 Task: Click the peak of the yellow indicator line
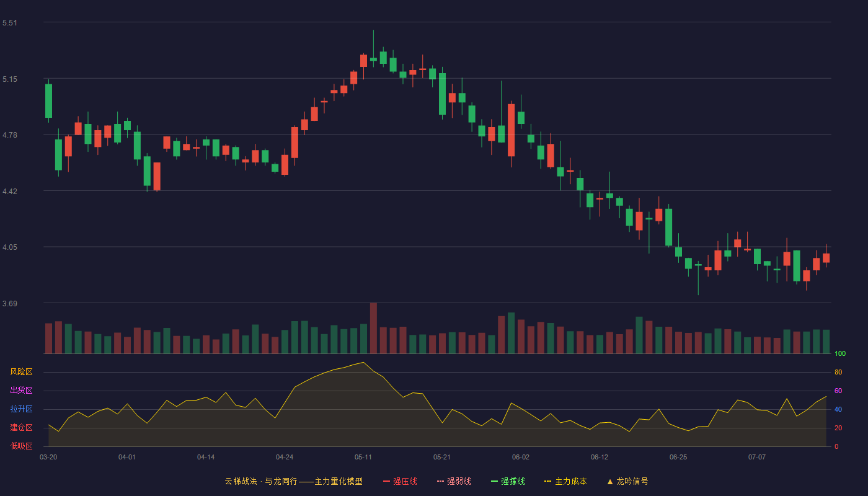(x=363, y=362)
